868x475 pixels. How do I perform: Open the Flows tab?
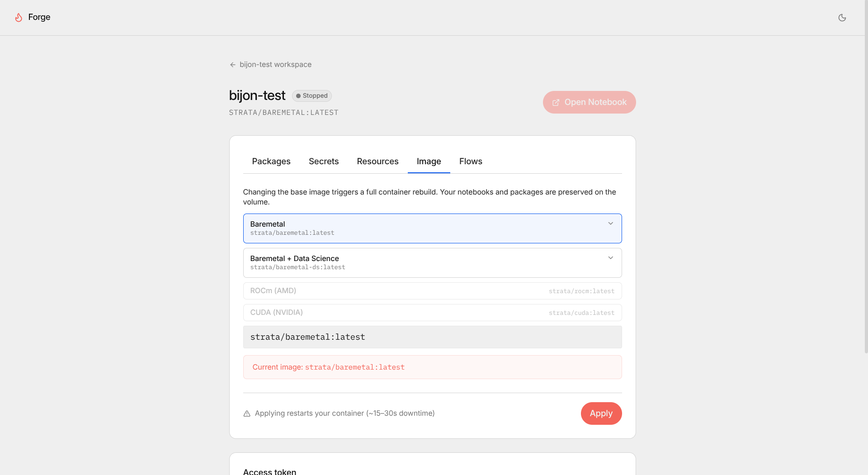[x=471, y=161]
